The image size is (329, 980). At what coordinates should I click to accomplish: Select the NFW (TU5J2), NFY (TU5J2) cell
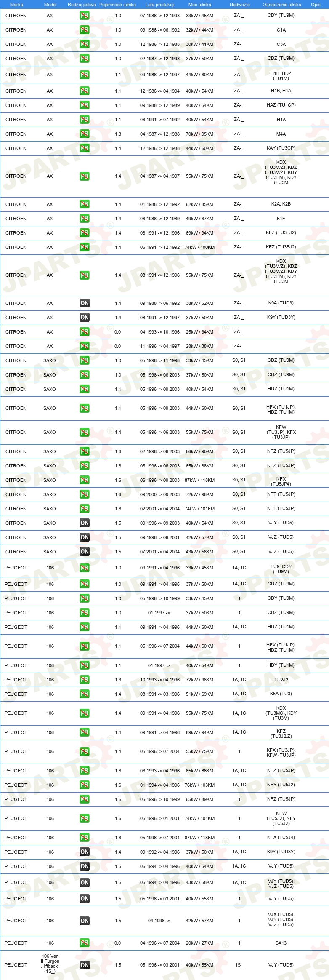point(281,818)
